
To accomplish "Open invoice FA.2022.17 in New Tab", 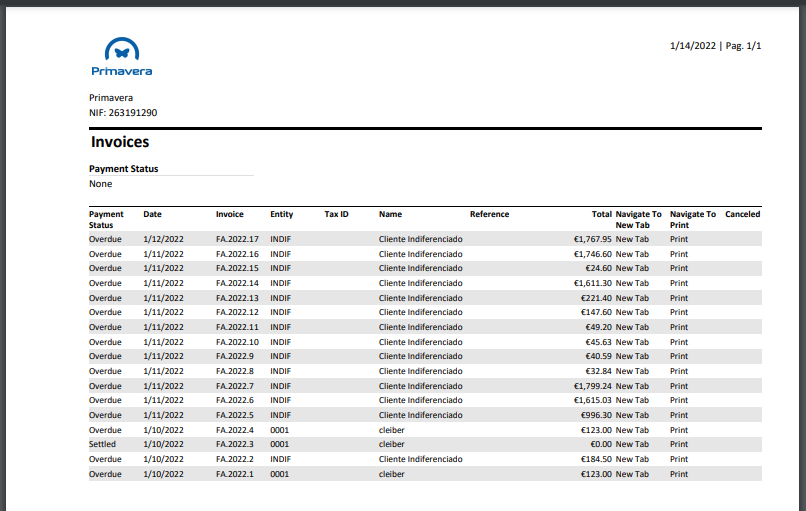I will (x=632, y=239).
